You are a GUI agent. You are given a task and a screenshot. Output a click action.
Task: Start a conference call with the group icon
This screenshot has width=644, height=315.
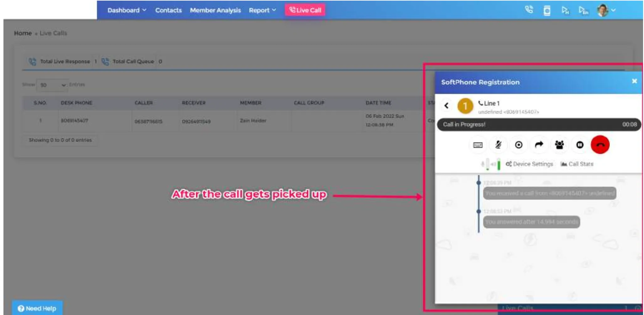(559, 145)
